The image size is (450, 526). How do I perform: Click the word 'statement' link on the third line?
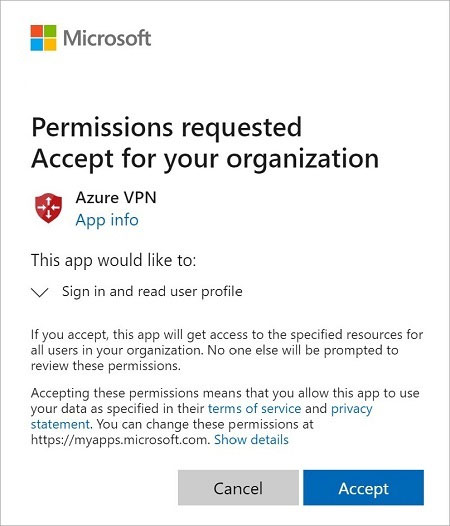(x=60, y=424)
